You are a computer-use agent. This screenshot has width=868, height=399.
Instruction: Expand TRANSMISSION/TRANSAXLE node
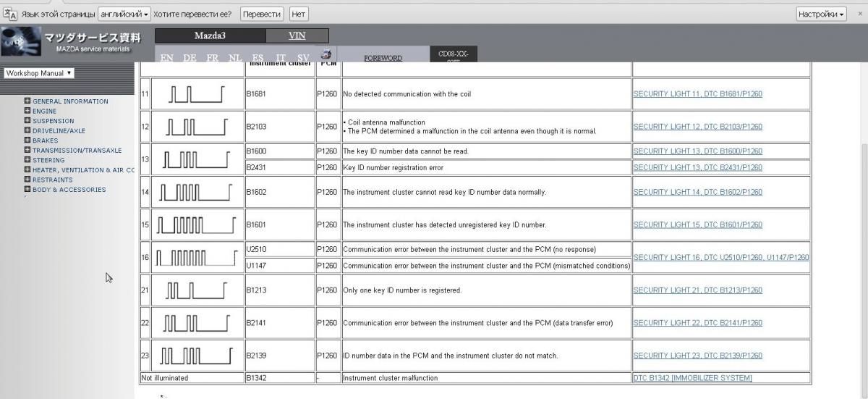[27, 150]
